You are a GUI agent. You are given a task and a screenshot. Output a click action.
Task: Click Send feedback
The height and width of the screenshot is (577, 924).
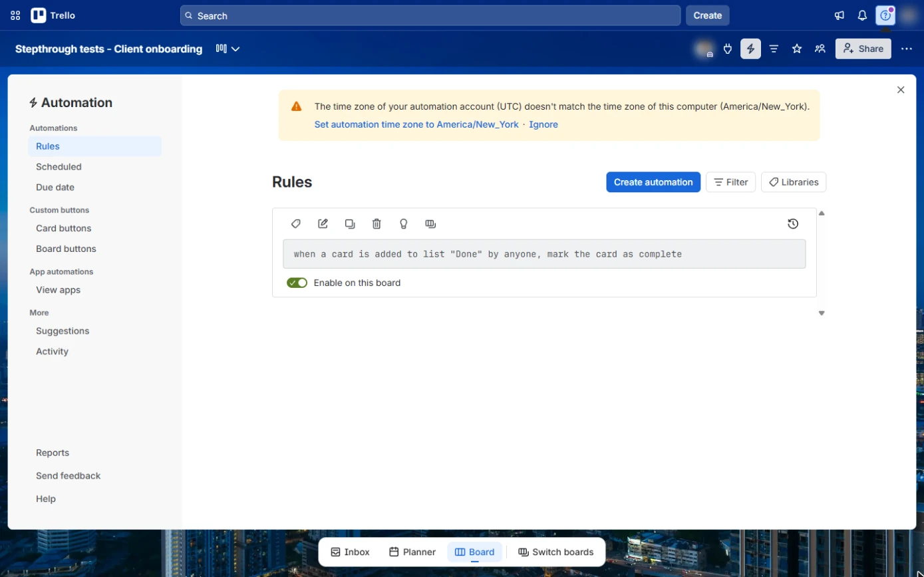point(68,476)
